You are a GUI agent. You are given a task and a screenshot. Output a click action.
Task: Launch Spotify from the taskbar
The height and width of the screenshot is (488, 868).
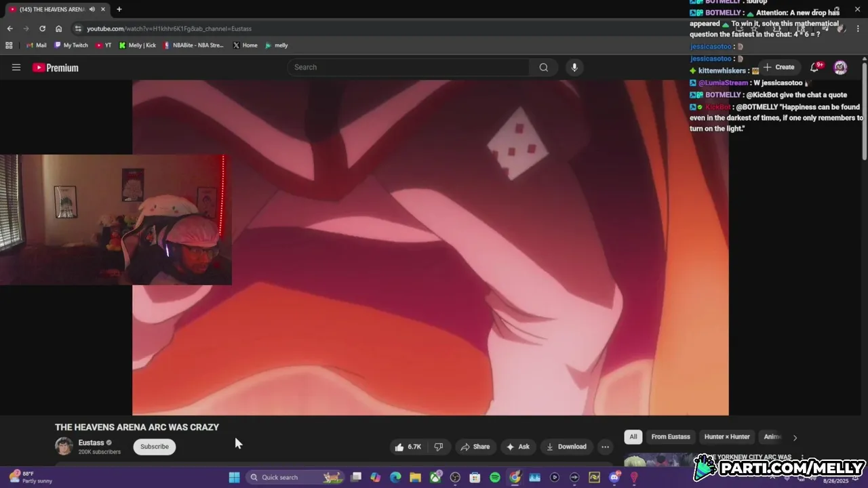495,477
